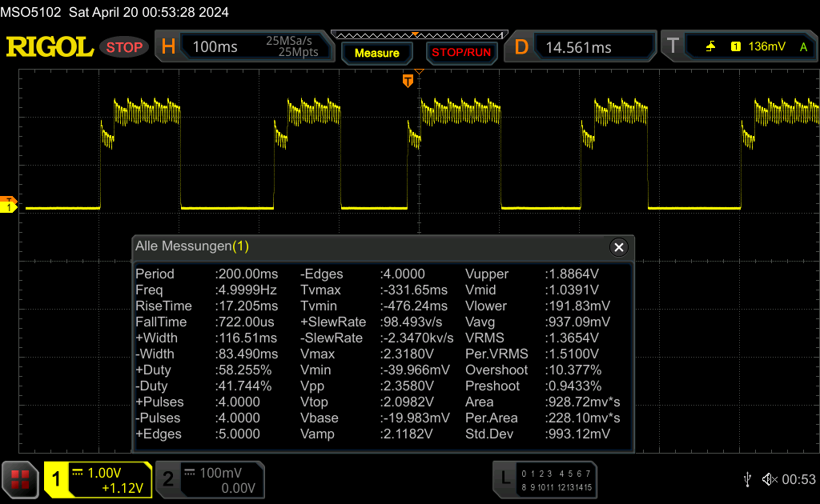820x504 pixels.
Task: Click the red STOP status indicator
Action: click(x=124, y=47)
